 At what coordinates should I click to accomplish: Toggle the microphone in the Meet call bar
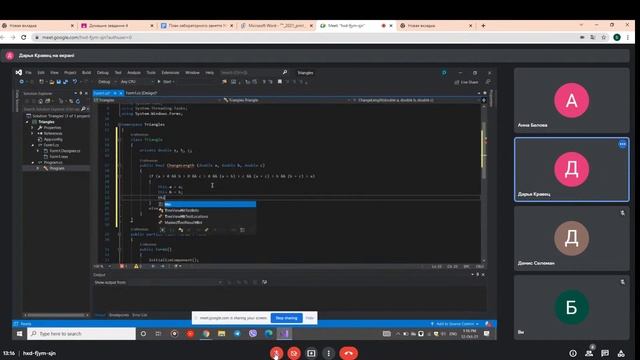coord(276,353)
